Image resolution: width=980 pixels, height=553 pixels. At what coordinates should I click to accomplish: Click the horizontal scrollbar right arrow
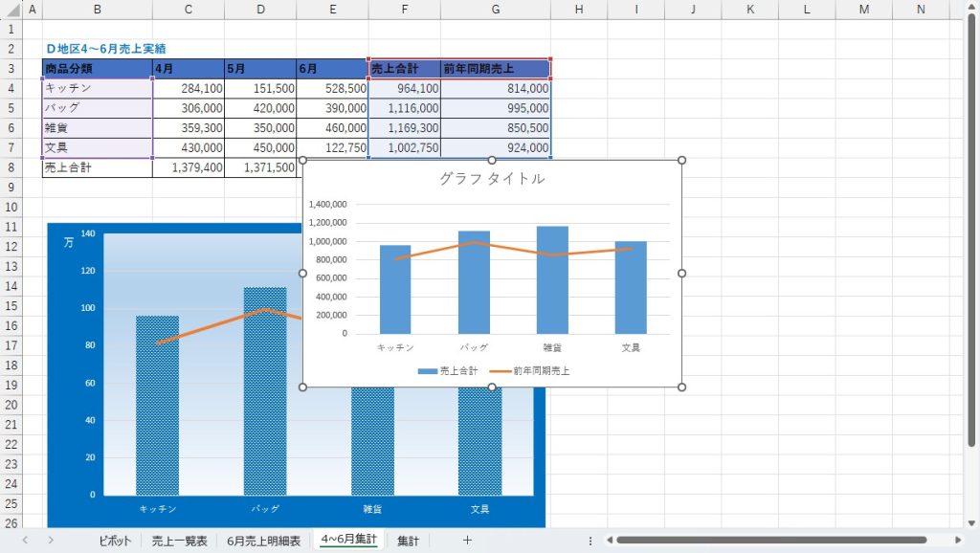[x=959, y=541]
